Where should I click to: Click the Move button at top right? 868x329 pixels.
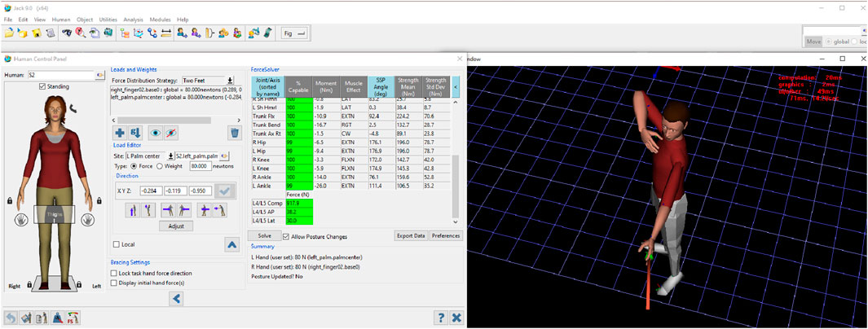[813, 42]
